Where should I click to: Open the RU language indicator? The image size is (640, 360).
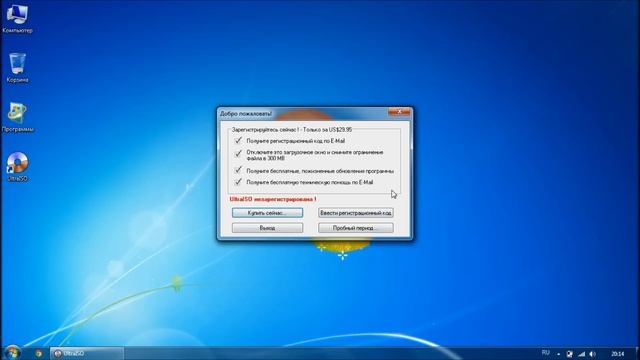click(x=545, y=353)
